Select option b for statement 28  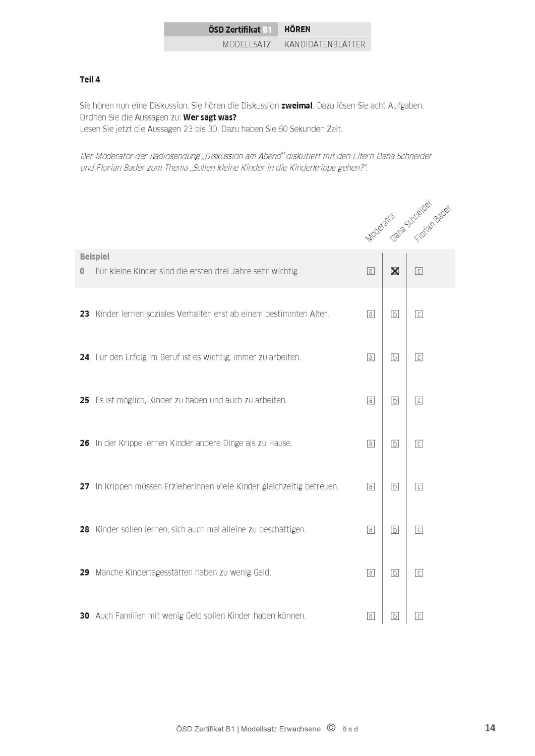395,530
